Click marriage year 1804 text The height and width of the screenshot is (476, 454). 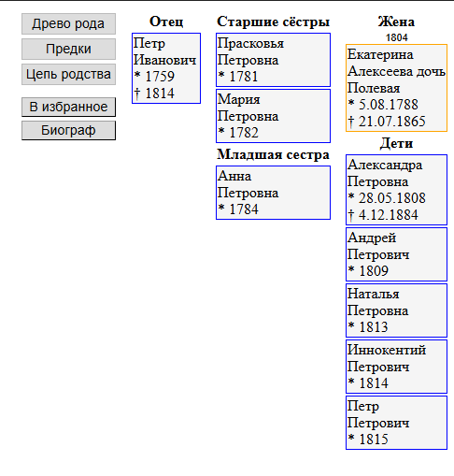[396, 37]
